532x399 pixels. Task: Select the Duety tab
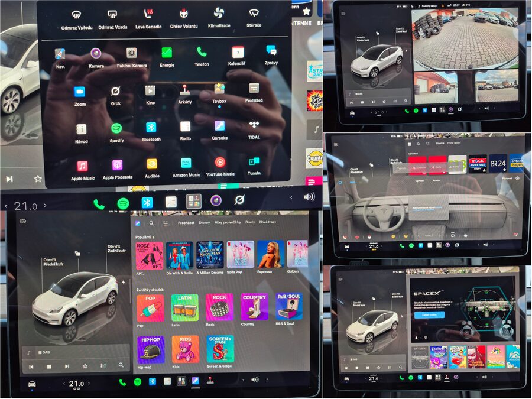click(x=250, y=222)
